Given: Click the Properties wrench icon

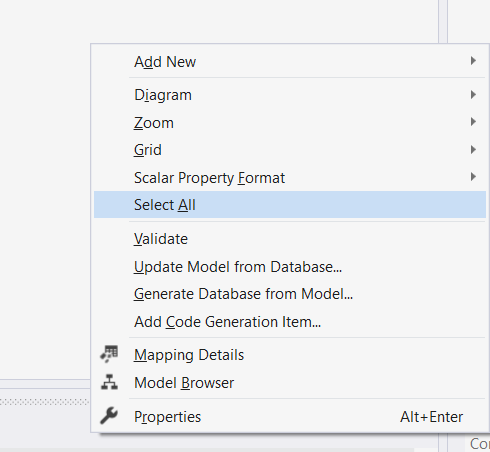Looking at the screenshot, I should click(109, 416).
